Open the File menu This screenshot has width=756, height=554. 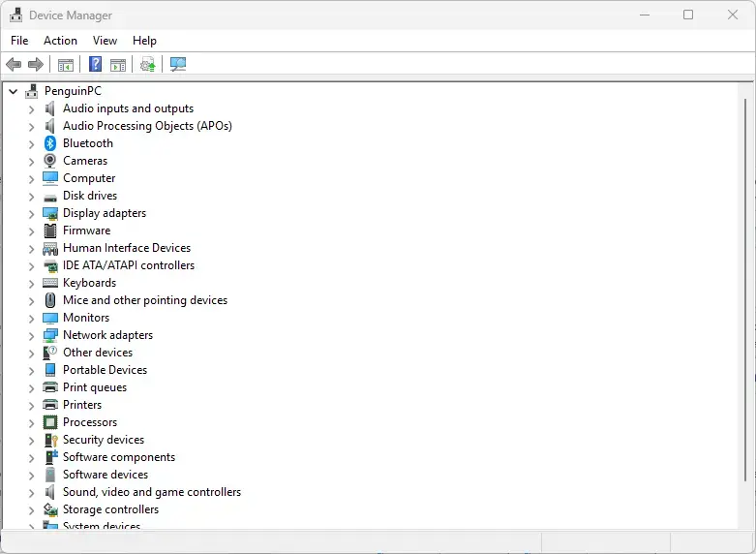(19, 41)
